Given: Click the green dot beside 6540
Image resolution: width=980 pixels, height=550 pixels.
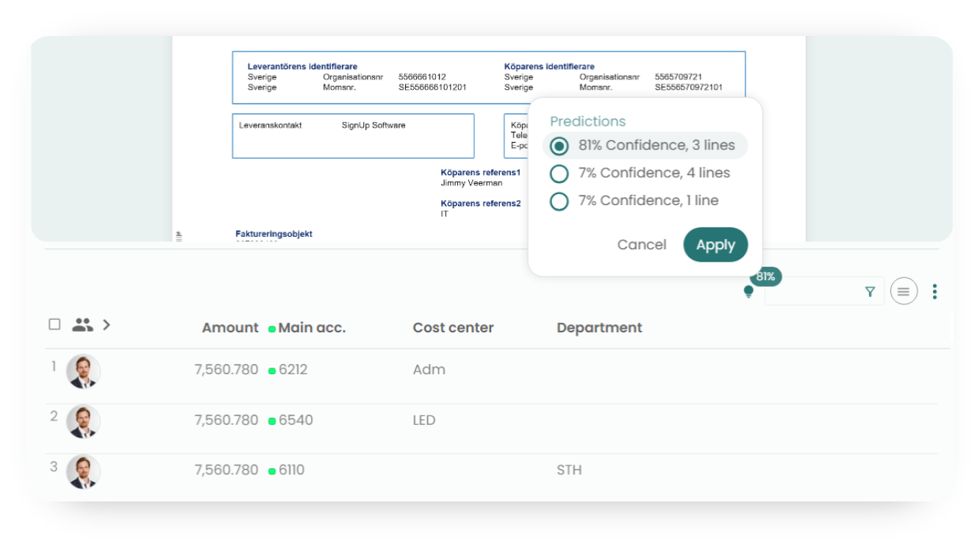Looking at the screenshot, I should [272, 421].
